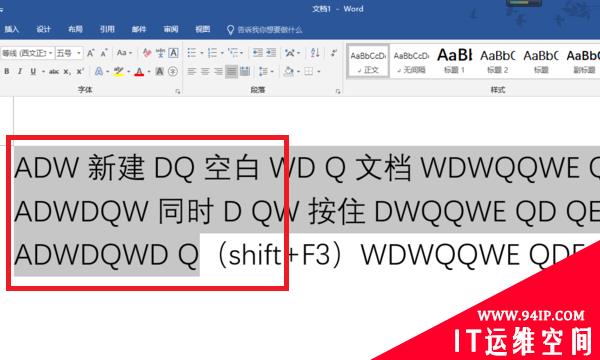This screenshot has height=360, width=600.
Task: Apply paragraph shading paint bucket color
Action: [x=289, y=72]
